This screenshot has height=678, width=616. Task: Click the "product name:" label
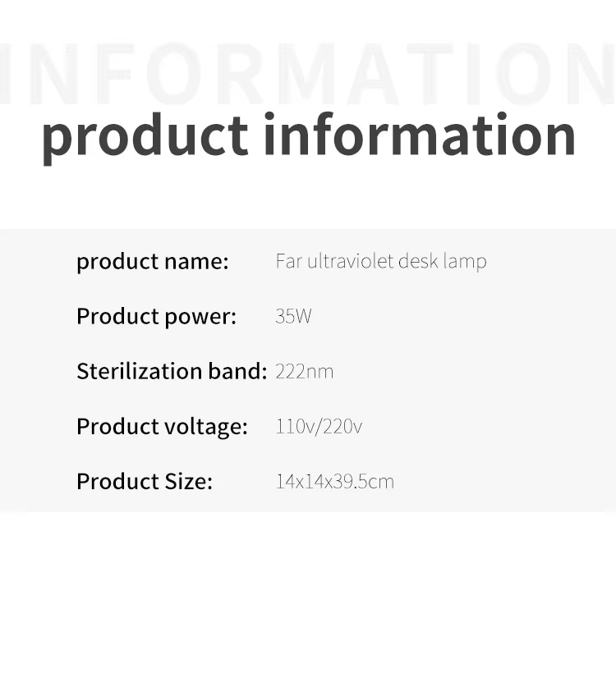tap(152, 261)
